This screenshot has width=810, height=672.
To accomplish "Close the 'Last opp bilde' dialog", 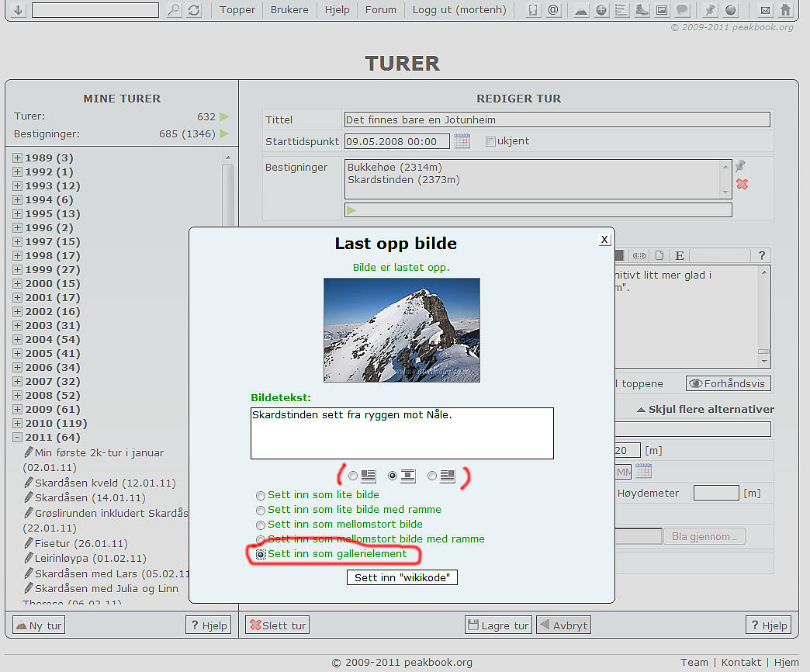I will coord(604,239).
